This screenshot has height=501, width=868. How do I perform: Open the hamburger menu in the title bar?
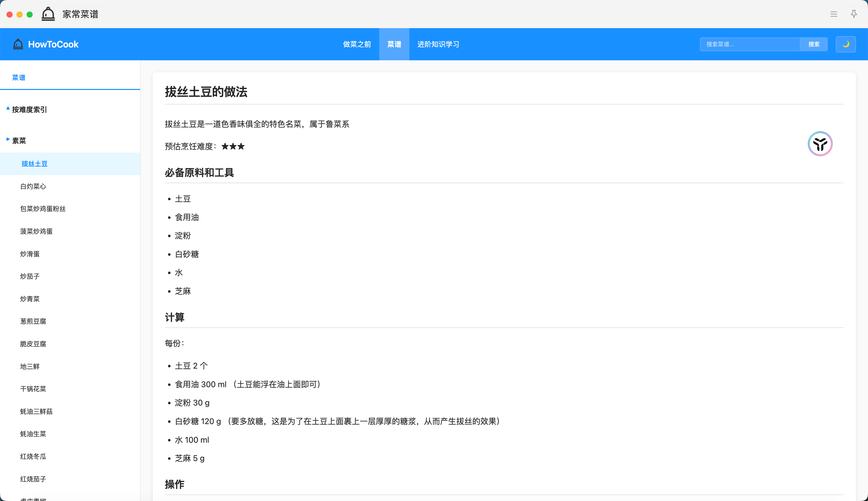(834, 14)
